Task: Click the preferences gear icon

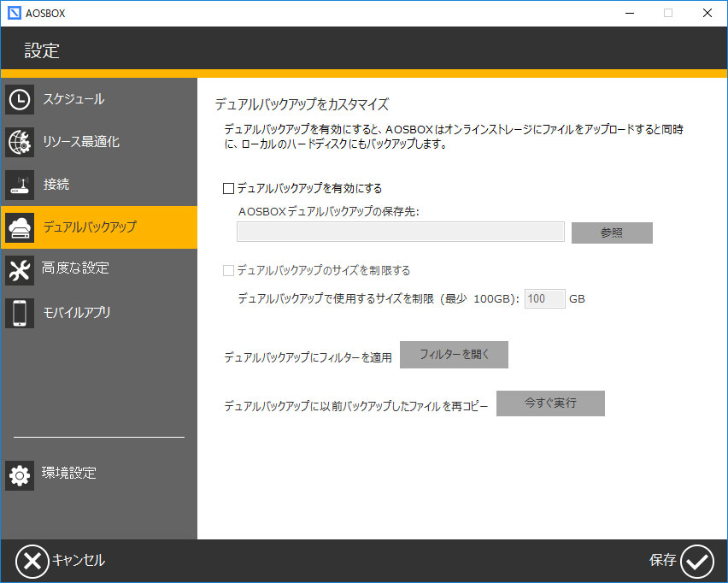Action: click(20, 475)
